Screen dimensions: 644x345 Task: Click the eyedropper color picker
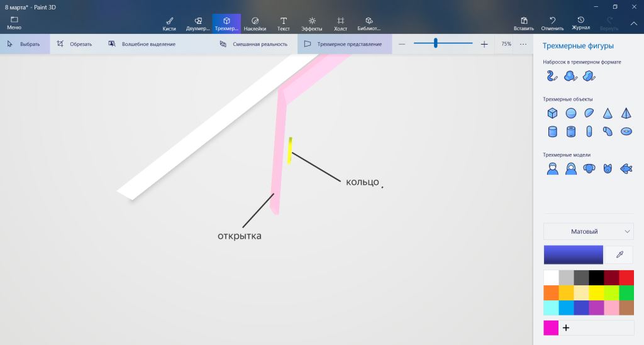tap(619, 255)
